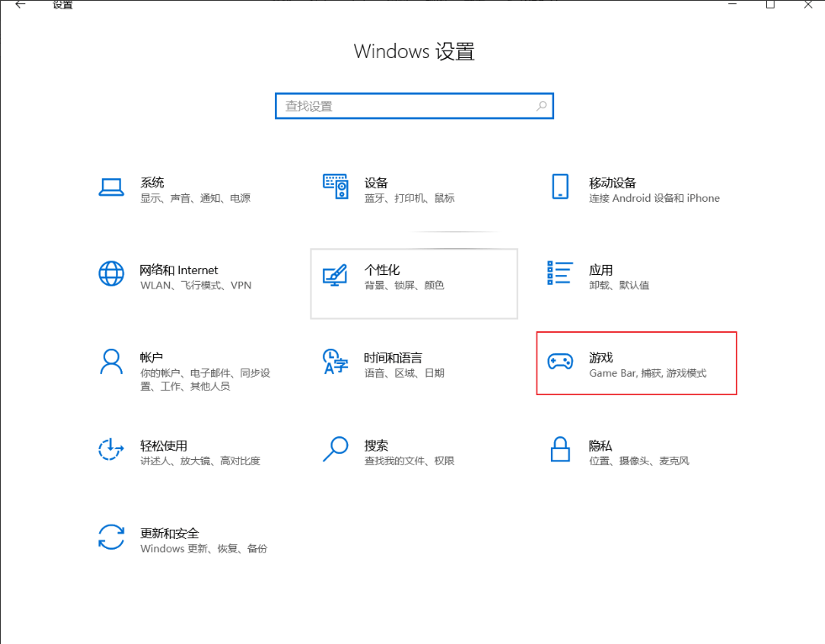Open the 轻松使用 dashed clock icon

[x=111, y=449]
